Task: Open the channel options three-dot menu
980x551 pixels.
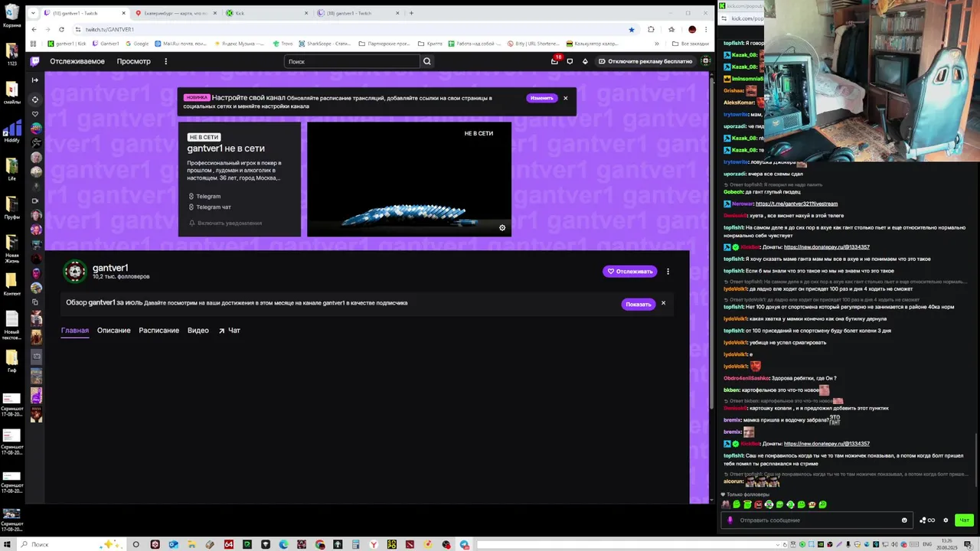Action: click(x=668, y=271)
